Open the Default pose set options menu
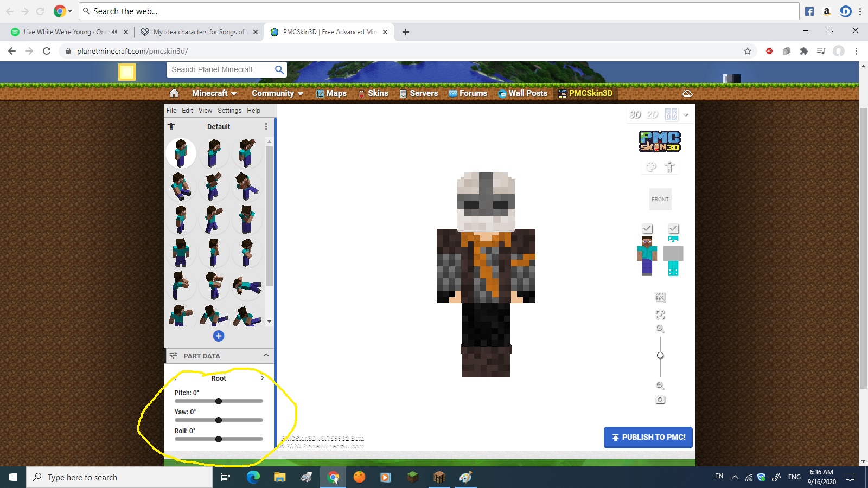The height and width of the screenshot is (488, 868). 266,126
